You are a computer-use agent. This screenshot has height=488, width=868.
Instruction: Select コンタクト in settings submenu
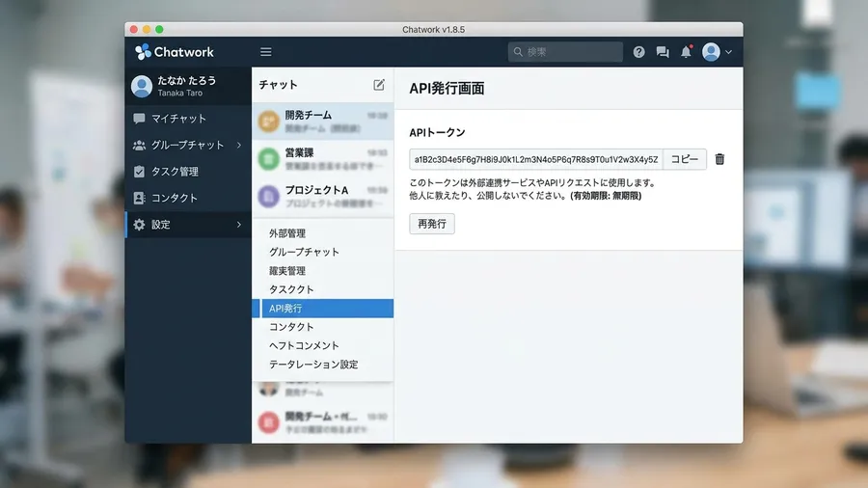323,327
